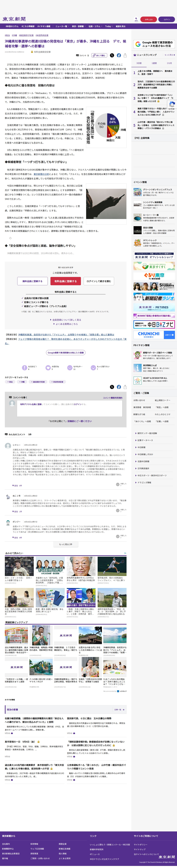The height and width of the screenshot is (868, 177).
Task: Switch ranking to 1週間 tab
Action: click(x=154, y=63)
